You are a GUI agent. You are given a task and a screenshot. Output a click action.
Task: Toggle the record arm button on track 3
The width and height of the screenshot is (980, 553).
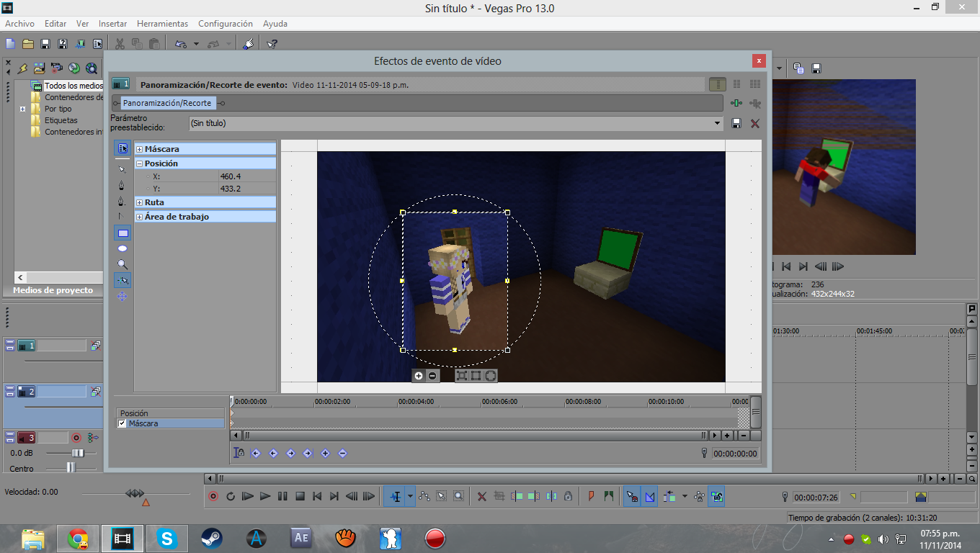(76, 437)
